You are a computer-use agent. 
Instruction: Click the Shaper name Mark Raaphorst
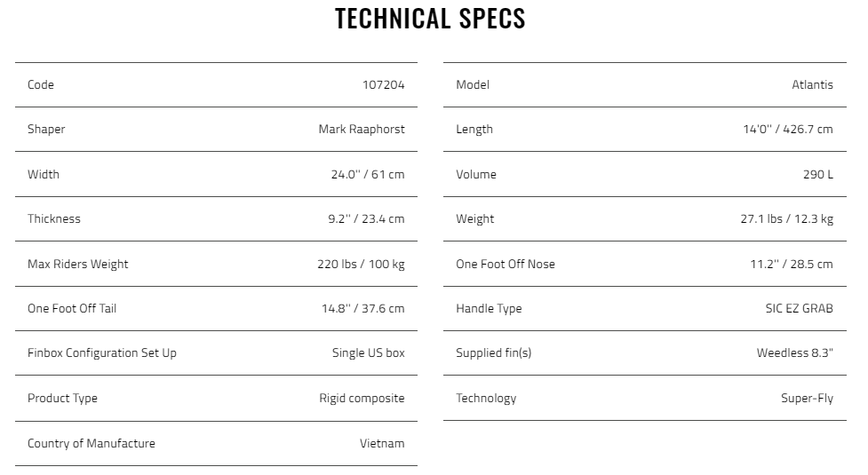pyautogui.click(x=362, y=130)
